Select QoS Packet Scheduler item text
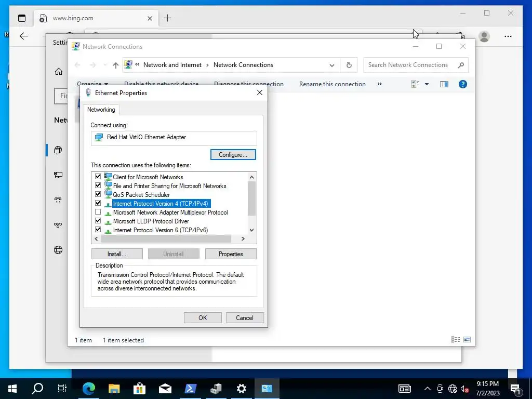 coord(141,195)
